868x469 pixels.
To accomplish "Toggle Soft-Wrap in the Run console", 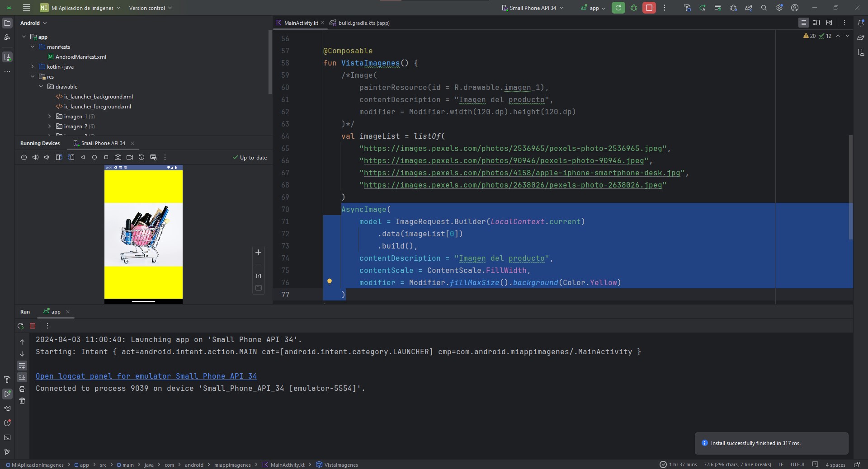I will coord(22,366).
